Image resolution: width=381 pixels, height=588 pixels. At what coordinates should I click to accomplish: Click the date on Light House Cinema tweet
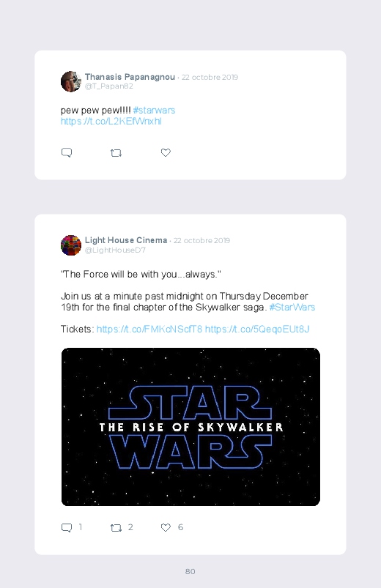coord(201,240)
